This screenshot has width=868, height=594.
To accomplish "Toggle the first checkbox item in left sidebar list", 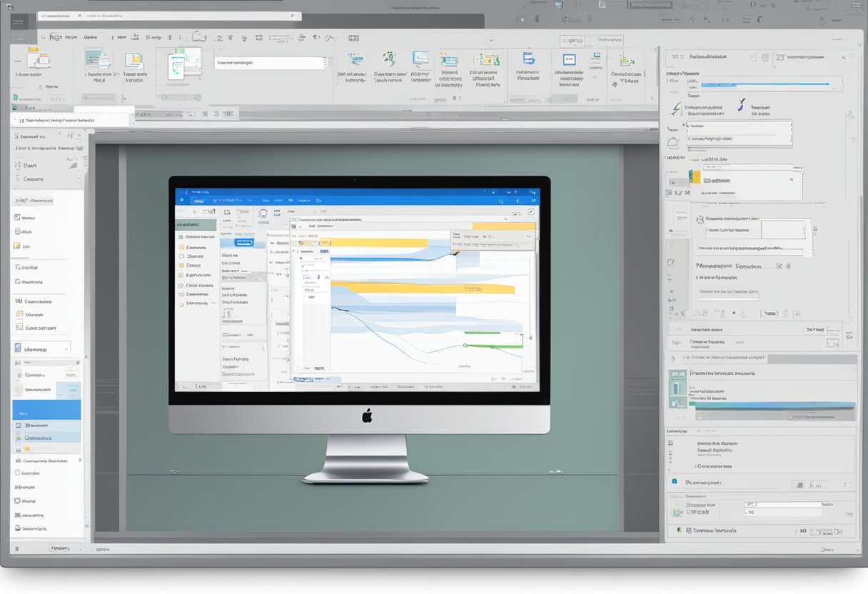I will click(18, 218).
